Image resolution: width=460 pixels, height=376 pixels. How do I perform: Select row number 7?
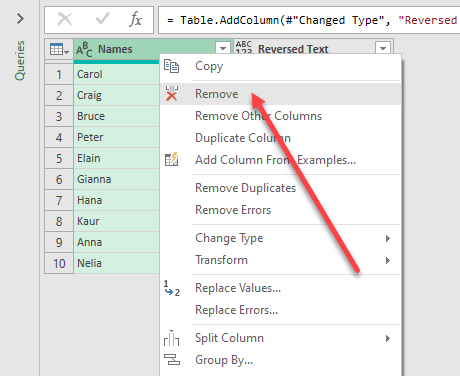(x=59, y=200)
